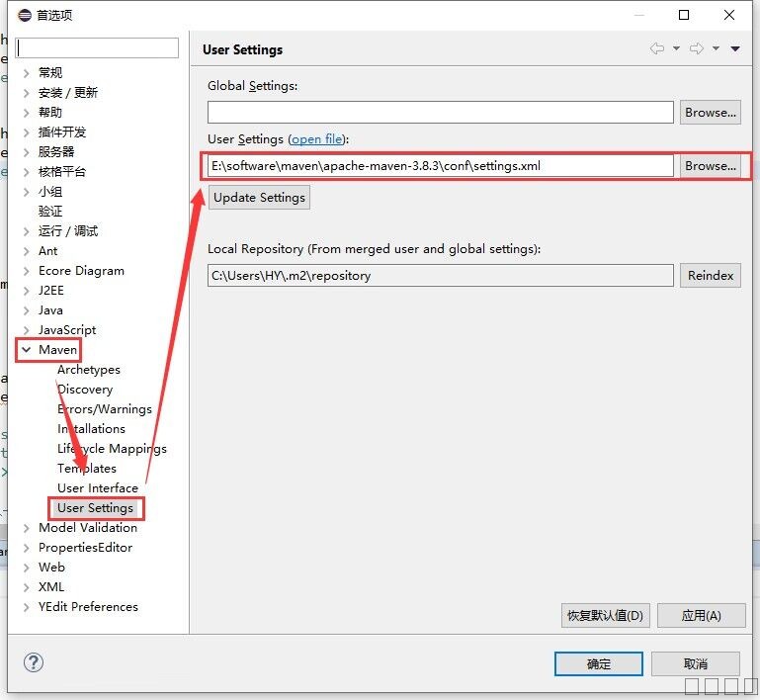Click the Reindex button
The width and height of the screenshot is (760, 700).
pyautogui.click(x=711, y=276)
